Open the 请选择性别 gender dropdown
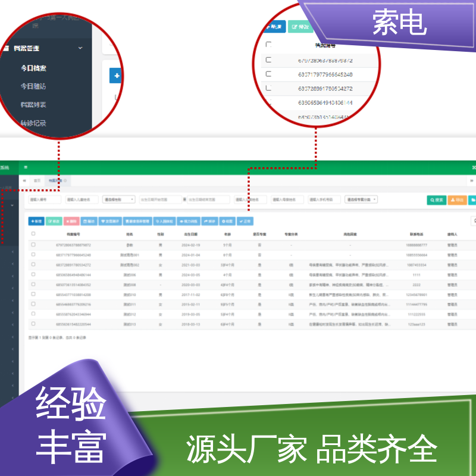Screen dimensions: 476x476 click(118, 199)
